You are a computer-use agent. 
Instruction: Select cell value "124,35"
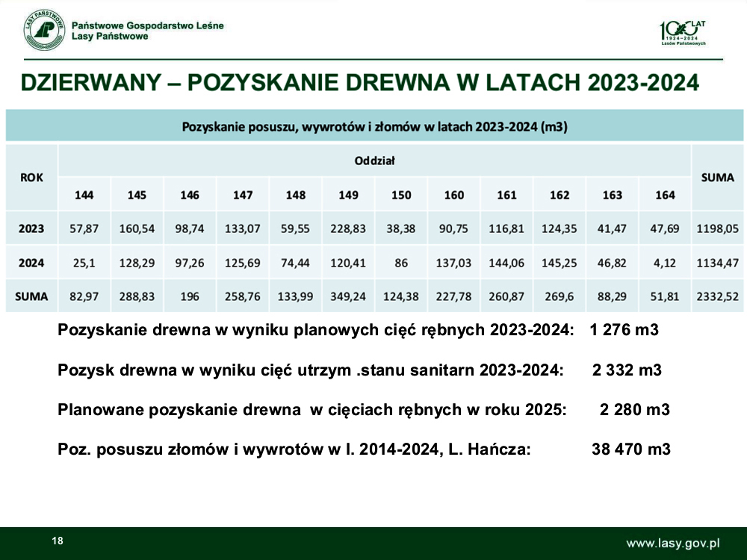(x=560, y=229)
